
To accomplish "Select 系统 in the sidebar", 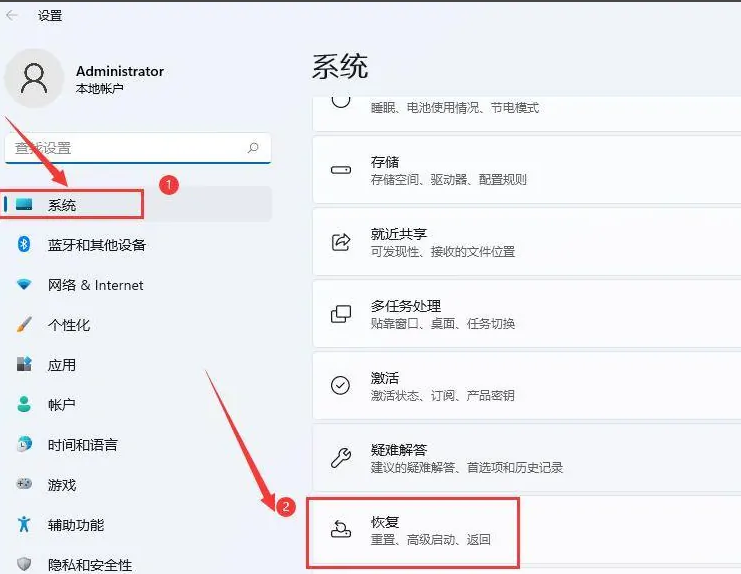I will pyautogui.click(x=138, y=205).
